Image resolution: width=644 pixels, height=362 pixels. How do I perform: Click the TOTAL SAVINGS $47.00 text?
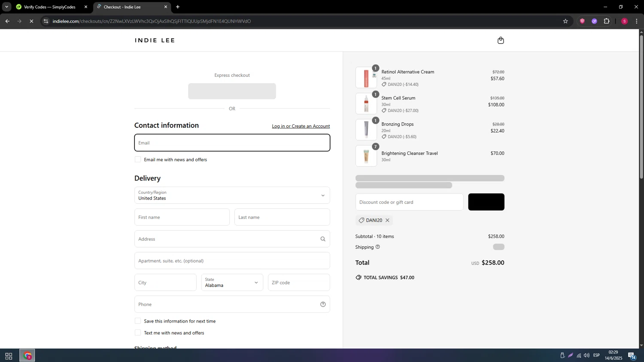389,278
